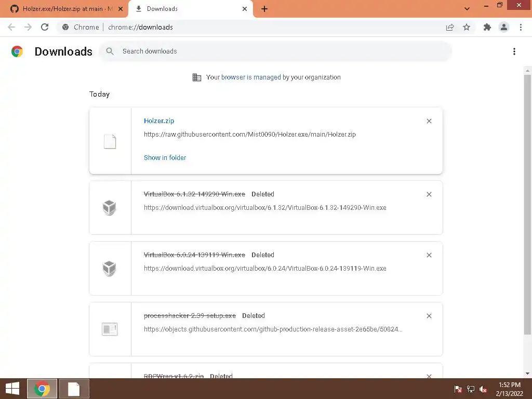Click the VirtualBox-6.1.32 cube icon
532x399 pixels.
[109, 208]
